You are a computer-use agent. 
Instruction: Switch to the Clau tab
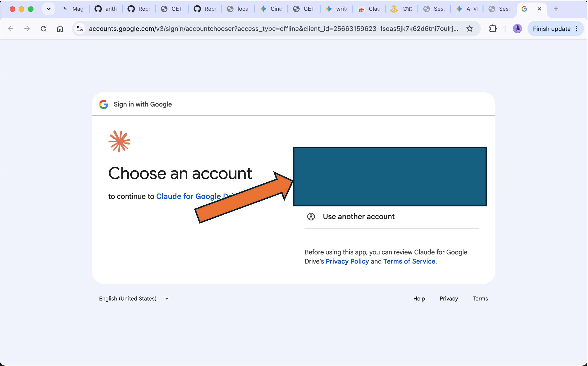point(369,9)
